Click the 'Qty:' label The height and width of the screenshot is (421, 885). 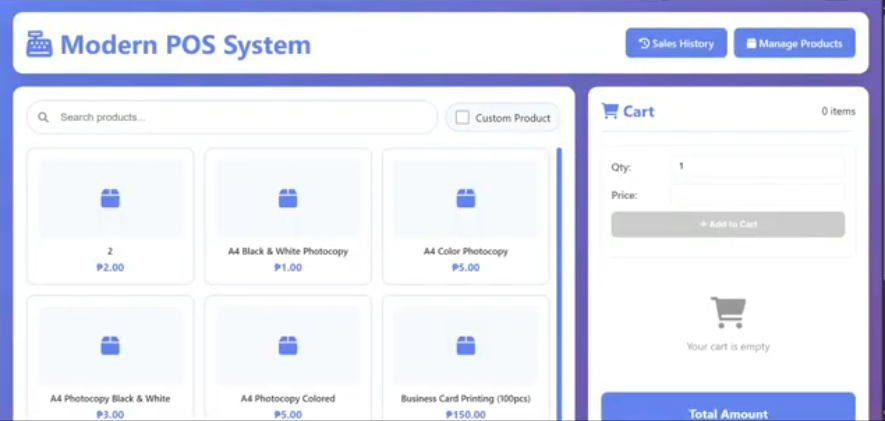tap(621, 167)
